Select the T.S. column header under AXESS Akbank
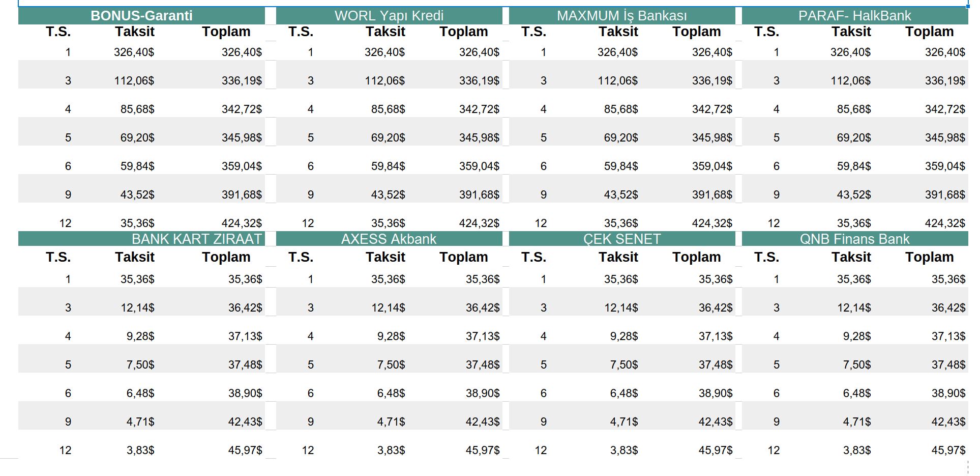The height and width of the screenshot is (476, 980). coord(301,257)
